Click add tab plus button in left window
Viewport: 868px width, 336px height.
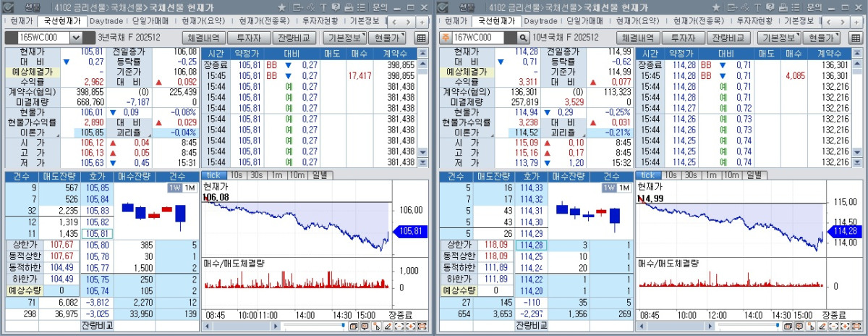tap(422, 22)
